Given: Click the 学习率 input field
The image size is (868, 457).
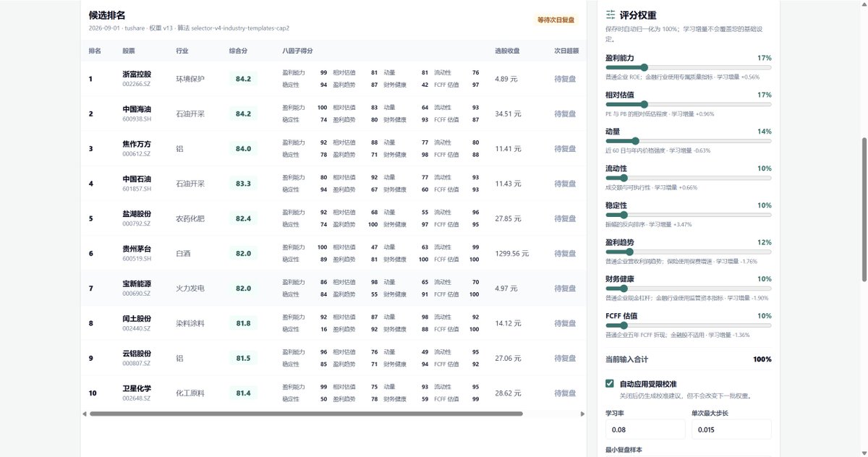Looking at the screenshot, I should tap(645, 430).
